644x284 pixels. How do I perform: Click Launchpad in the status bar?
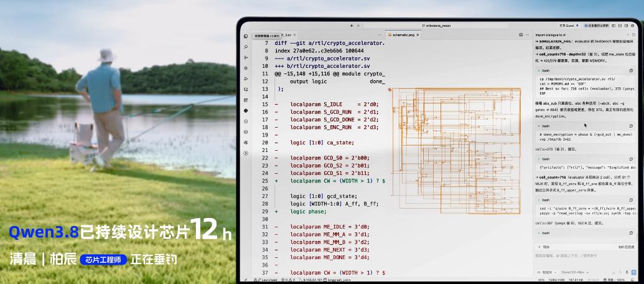266,280
